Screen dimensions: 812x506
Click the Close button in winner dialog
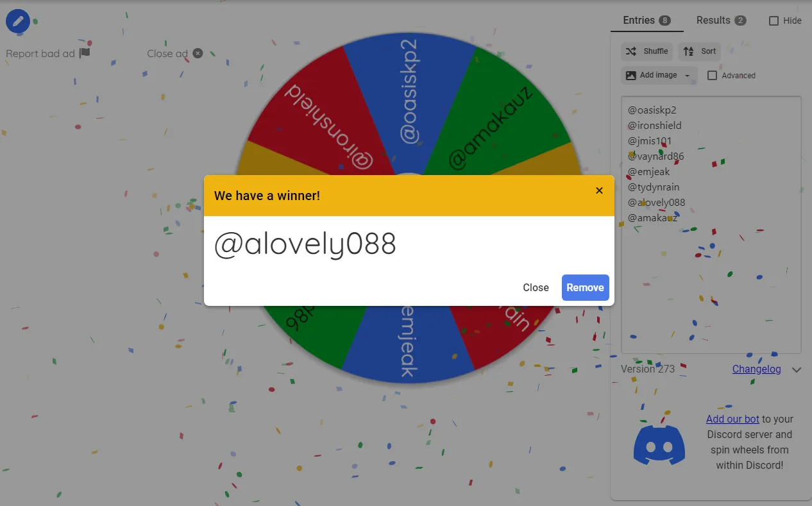pyautogui.click(x=536, y=287)
